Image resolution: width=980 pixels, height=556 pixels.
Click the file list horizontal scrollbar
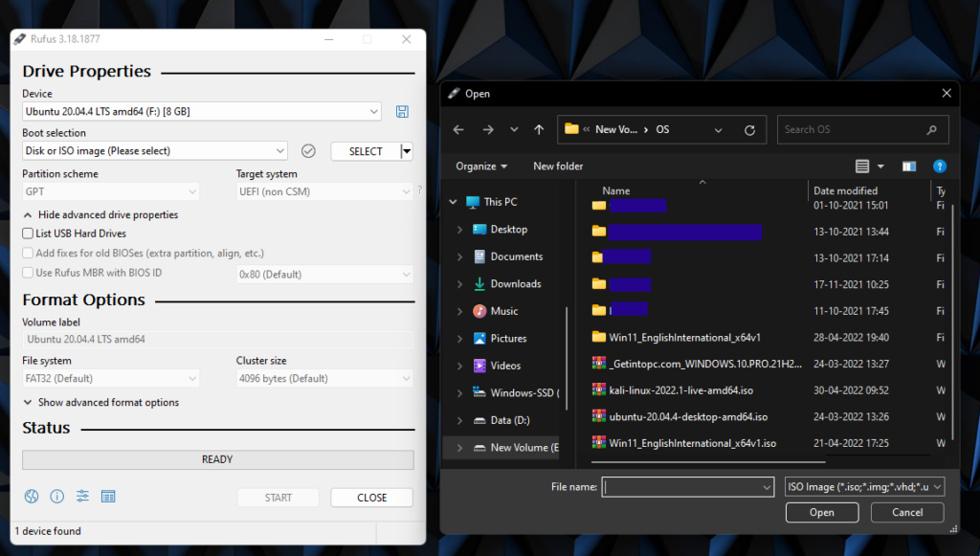708,462
